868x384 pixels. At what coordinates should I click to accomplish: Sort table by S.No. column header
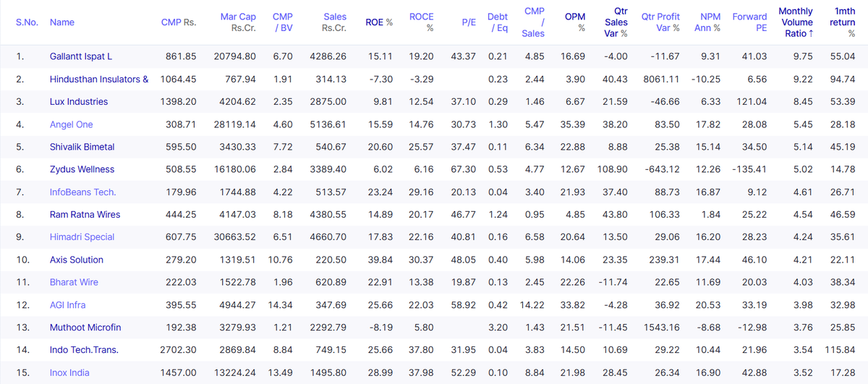[x=27, y=22]
